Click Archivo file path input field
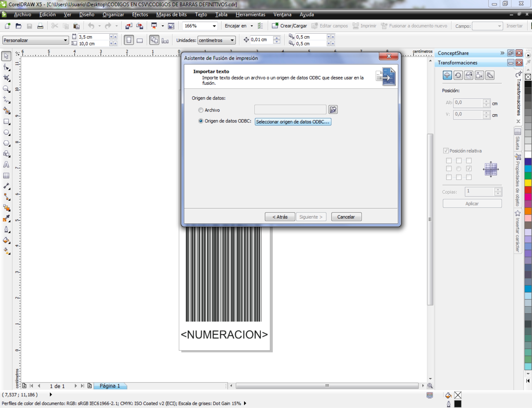The height and width of the screenshot is (408, 532). tap(290, 110)
